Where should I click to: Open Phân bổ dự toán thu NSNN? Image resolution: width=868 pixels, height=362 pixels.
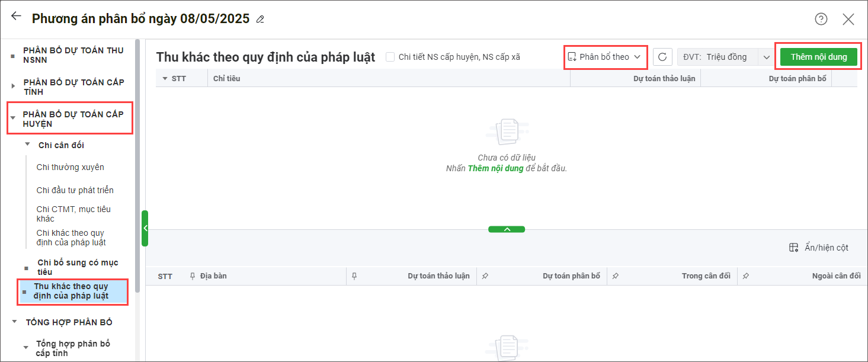(73, 55)
